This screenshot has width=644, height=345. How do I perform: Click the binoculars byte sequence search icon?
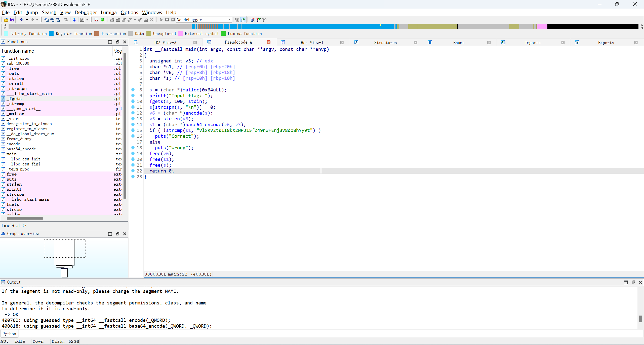pos(58,20)
